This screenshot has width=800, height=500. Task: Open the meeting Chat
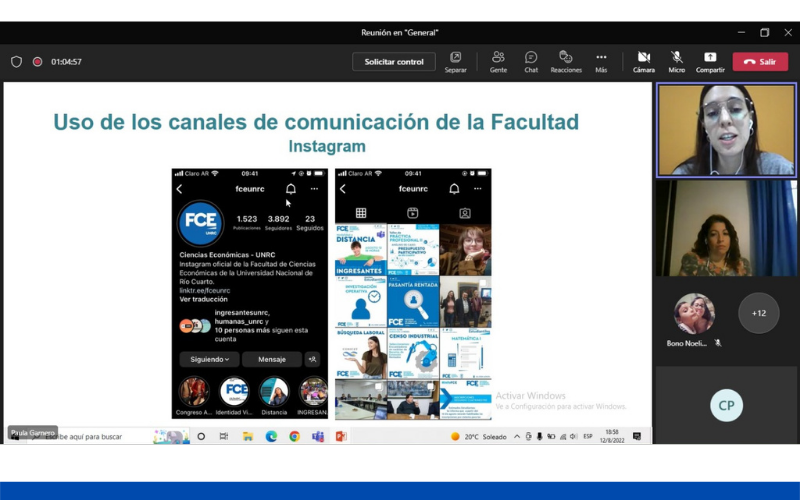tap(531, 62)
